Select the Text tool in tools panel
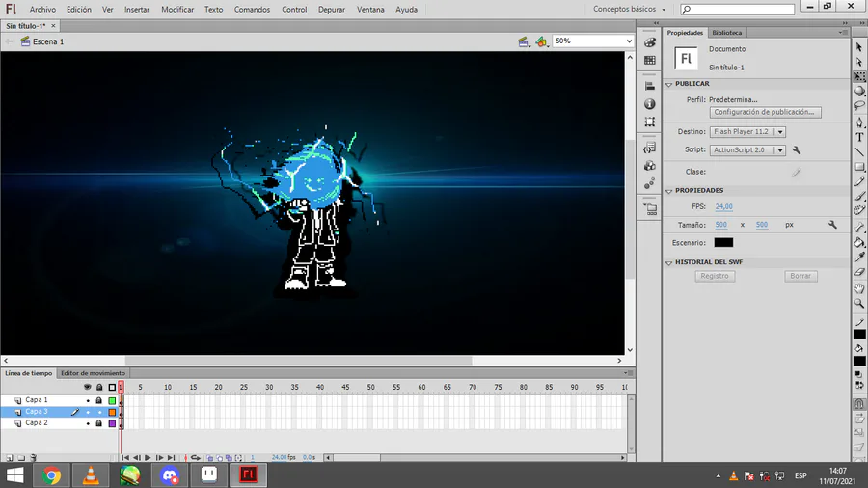 click(859, 137)
